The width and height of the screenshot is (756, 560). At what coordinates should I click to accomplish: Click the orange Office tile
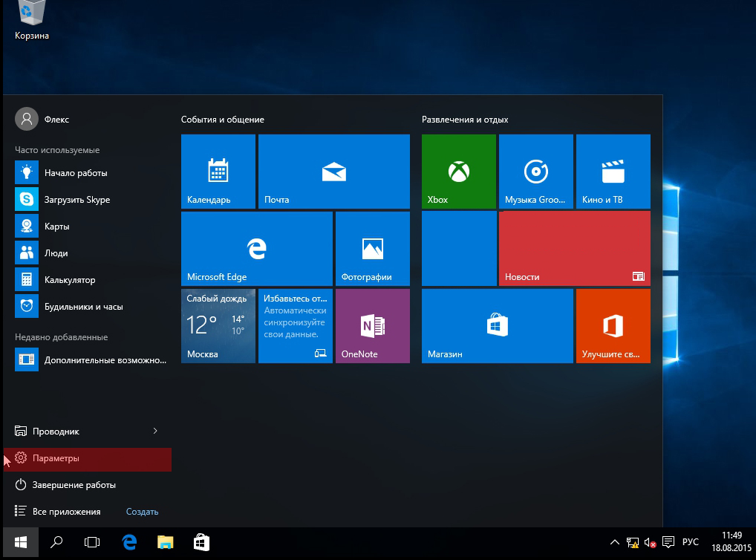613,325
